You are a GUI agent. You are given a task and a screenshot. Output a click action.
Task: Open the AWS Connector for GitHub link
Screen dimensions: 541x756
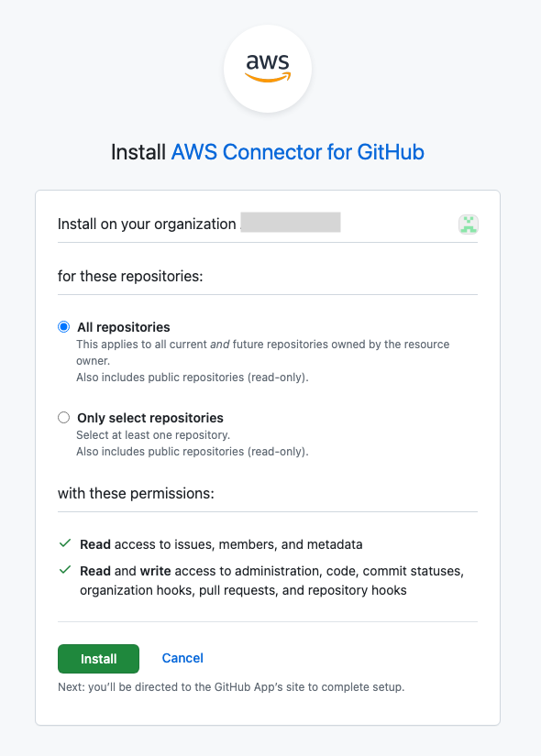coord(296,151)
